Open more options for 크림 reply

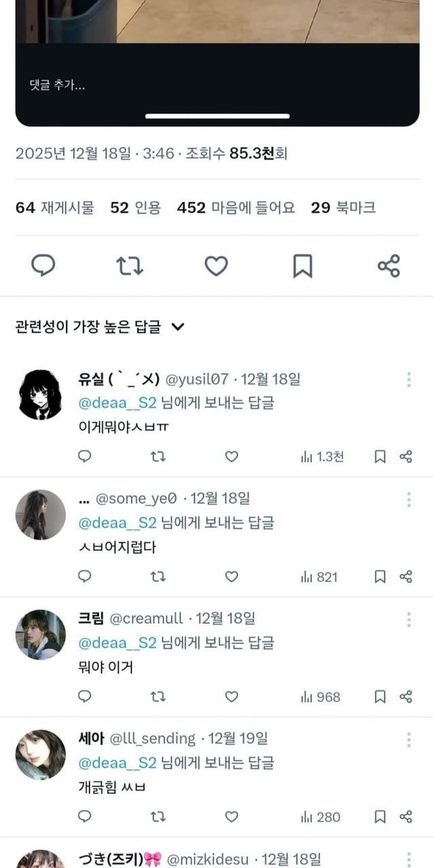click(409, 620)
